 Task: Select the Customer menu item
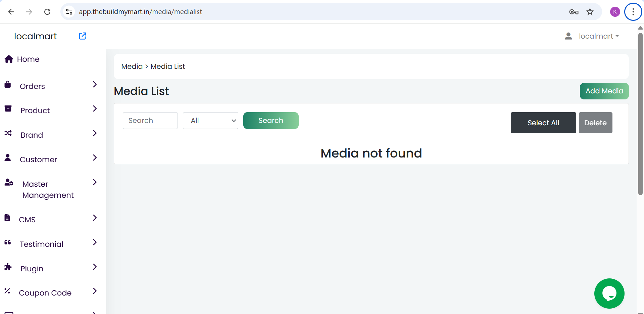pyautogui.click(x=38, y=160)
